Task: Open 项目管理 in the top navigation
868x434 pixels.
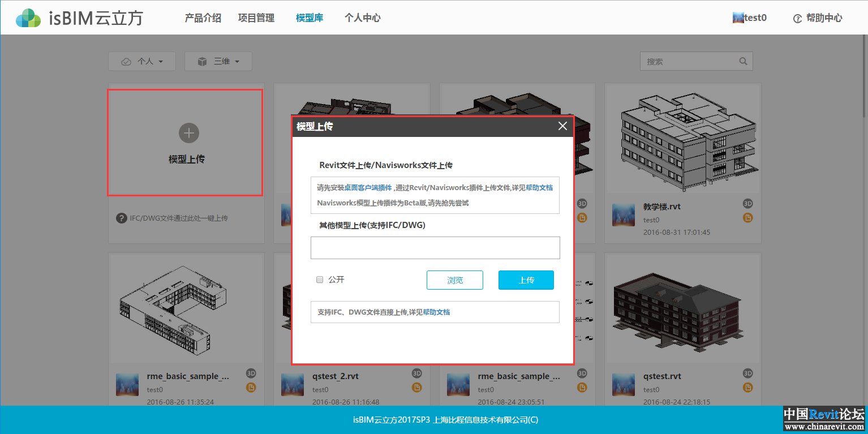Action: (x=256, y=18)
